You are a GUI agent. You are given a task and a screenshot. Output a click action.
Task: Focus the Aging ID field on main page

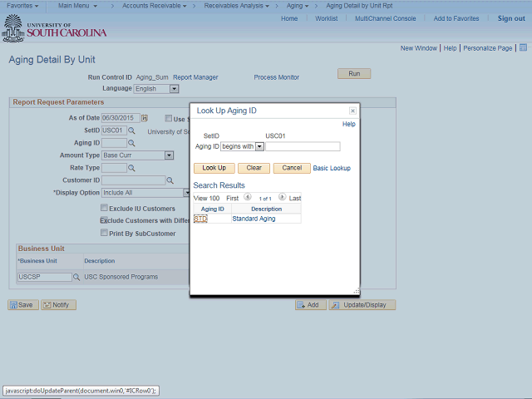pyautogui.click(x=115, y=143)
